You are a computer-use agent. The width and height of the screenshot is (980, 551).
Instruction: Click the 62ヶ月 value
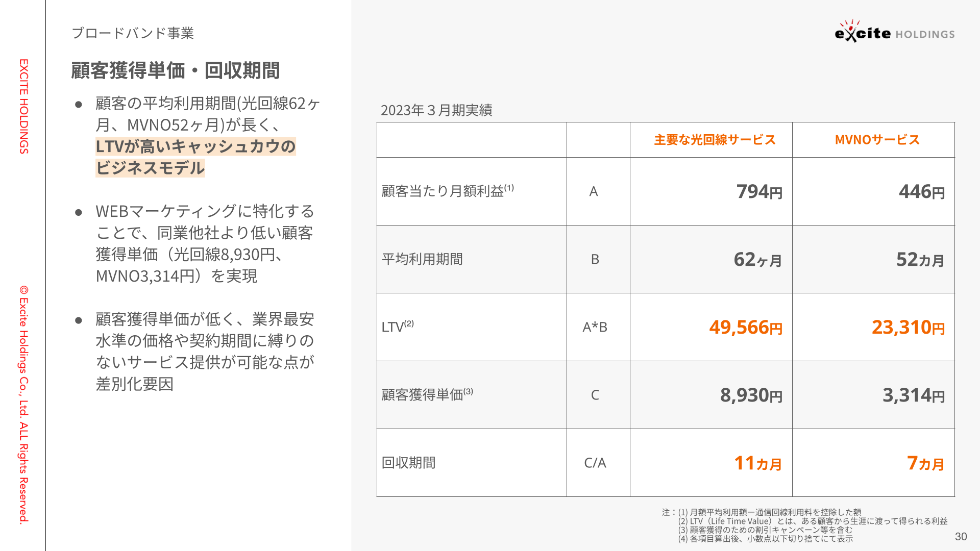coord(757,260)
